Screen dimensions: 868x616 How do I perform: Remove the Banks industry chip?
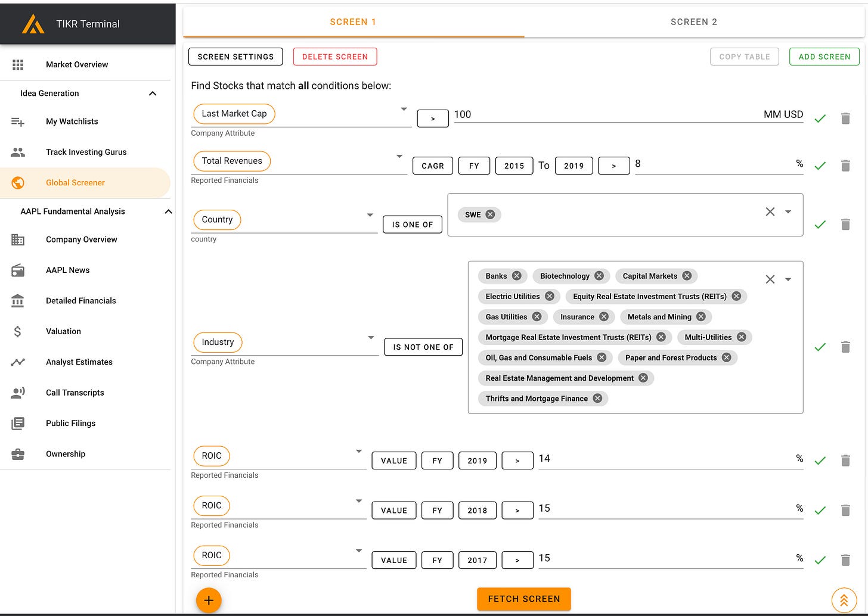coord(517,276)
